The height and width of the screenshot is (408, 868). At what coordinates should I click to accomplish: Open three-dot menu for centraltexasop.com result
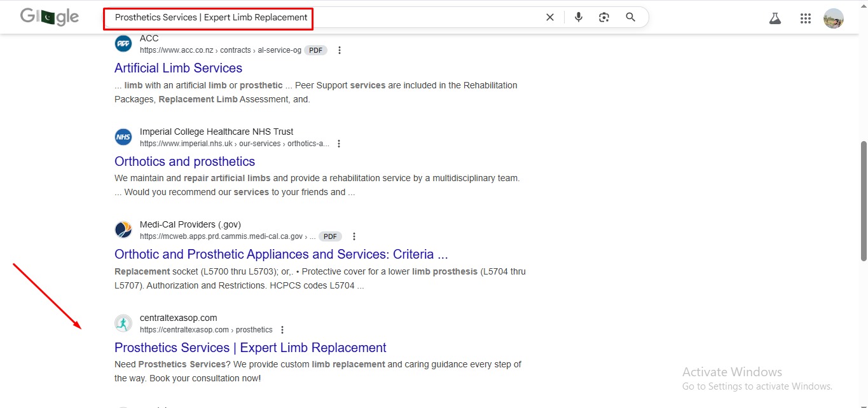click(282, 330)
